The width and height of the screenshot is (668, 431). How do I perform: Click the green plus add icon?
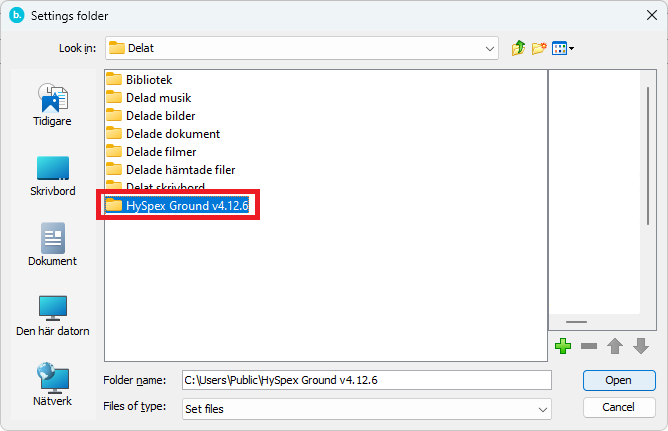[563, 346]
